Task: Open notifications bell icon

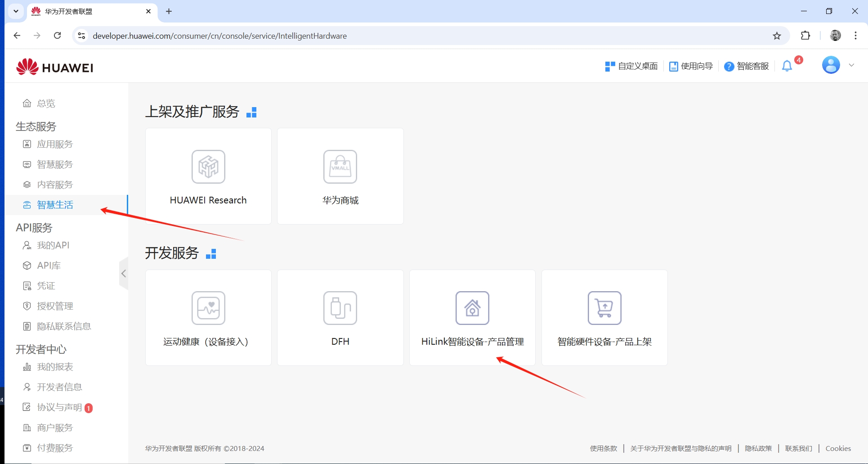Action: [787, 66]
